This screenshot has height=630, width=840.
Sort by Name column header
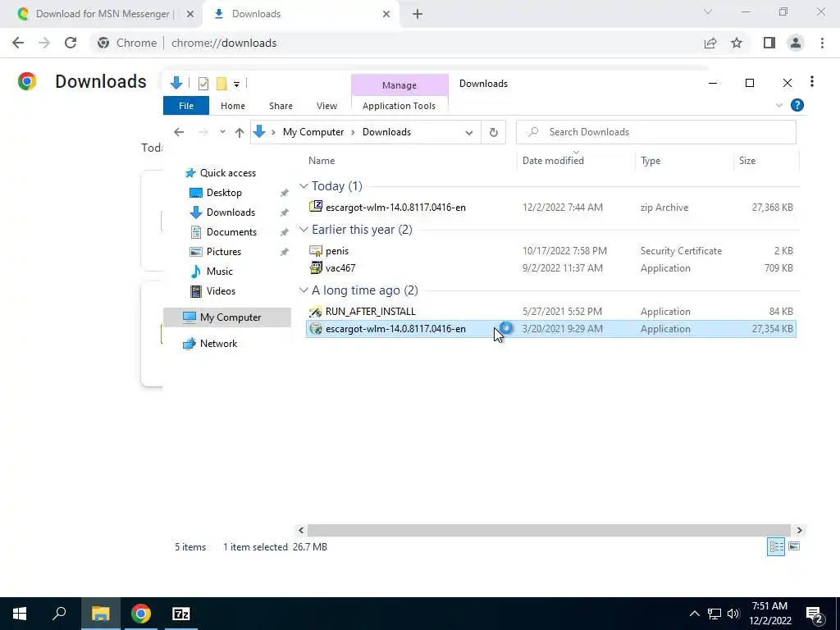click(322, 161)
